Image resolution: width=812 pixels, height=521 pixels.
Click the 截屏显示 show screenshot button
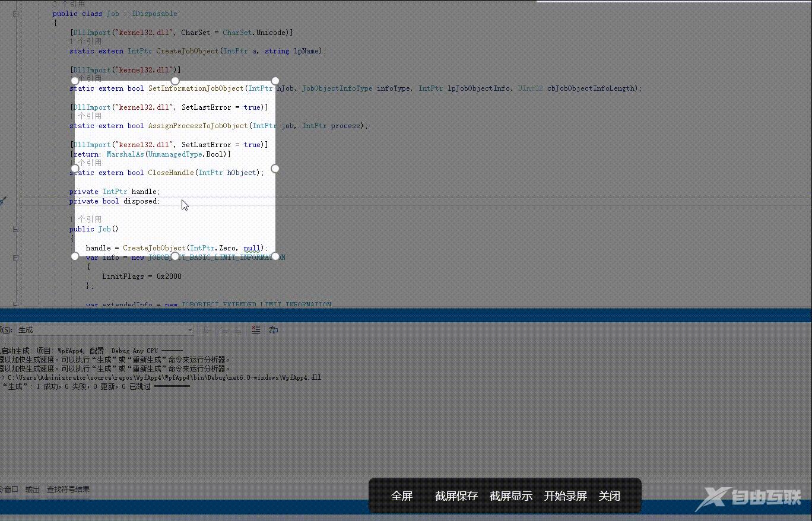(x=511, y=496)
